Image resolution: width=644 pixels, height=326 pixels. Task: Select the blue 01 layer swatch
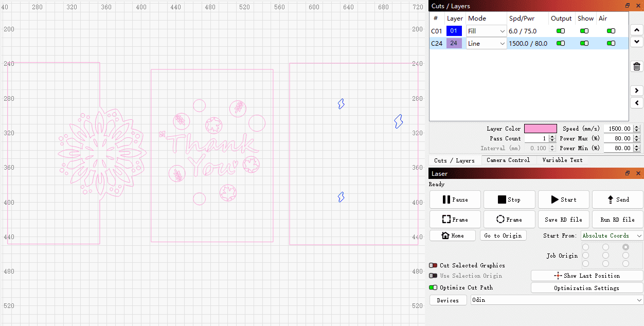coord(454,31)
